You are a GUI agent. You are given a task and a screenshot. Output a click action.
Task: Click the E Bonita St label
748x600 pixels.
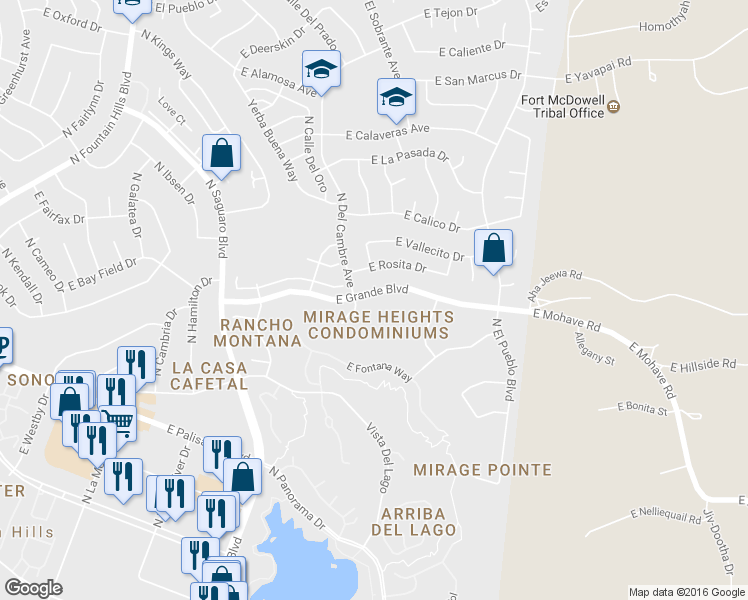(x=642, y=409)
